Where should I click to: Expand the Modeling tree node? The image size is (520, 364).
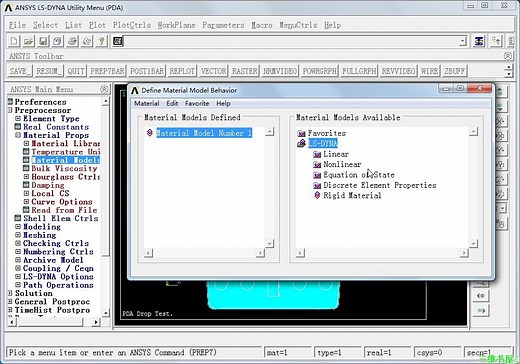click(18, 227)
